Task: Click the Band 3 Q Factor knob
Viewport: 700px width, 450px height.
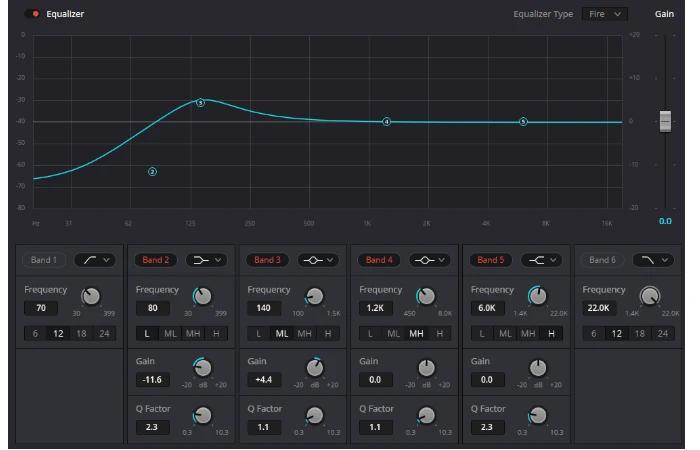Action: pos(314,416)
